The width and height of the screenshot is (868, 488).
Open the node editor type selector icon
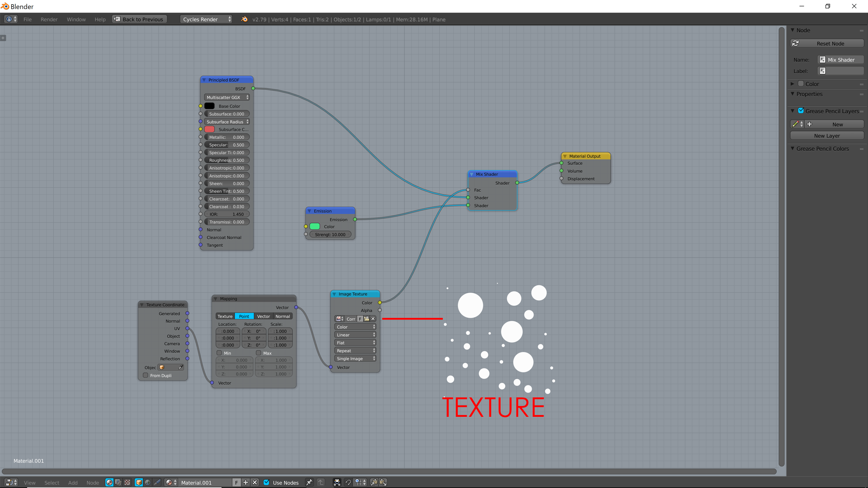point(11,482)
